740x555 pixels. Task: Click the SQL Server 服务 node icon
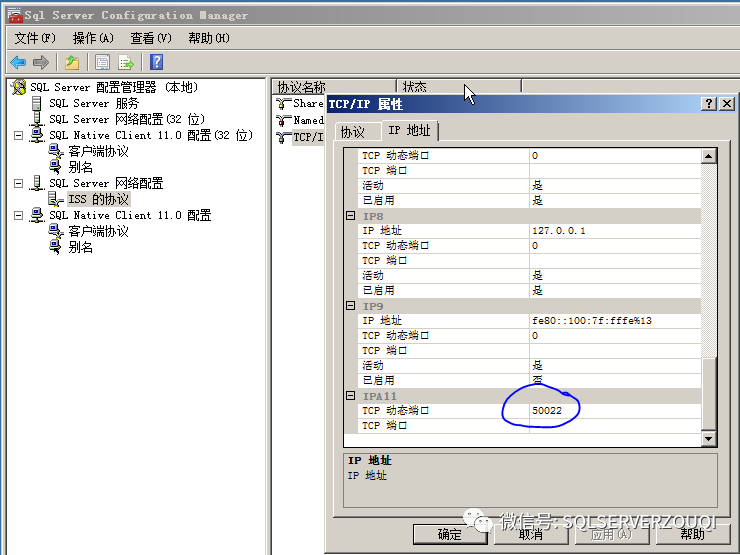click(36, 103)
